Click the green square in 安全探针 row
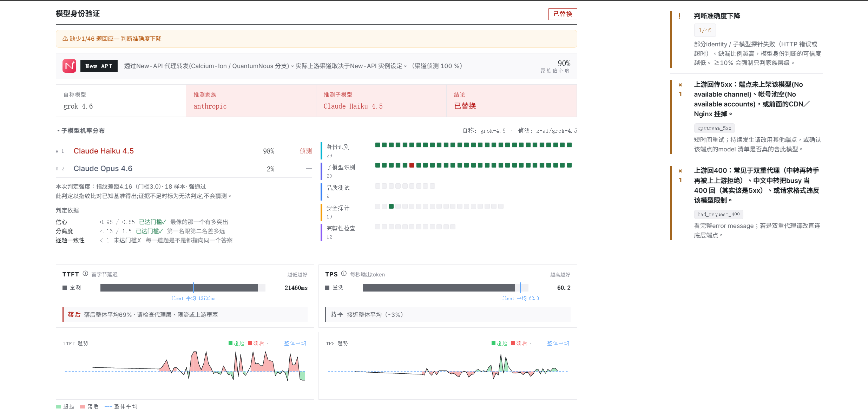 click(x=391, y=207)
